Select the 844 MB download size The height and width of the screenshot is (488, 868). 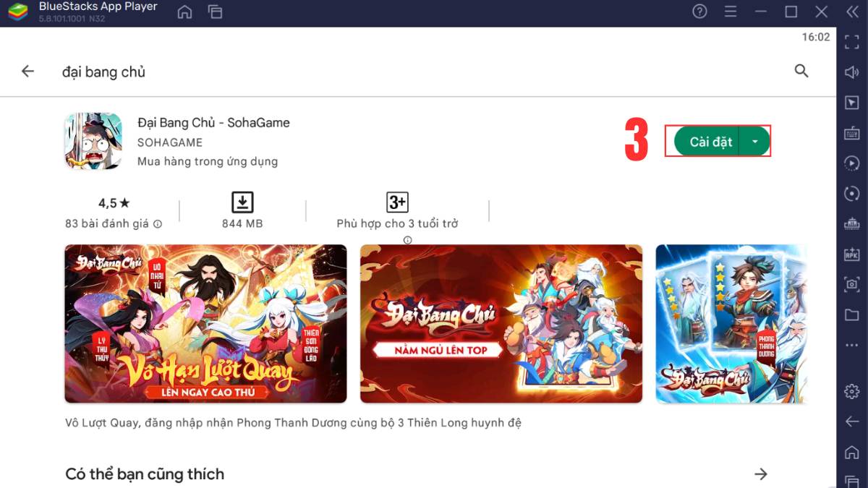coord(242,223)
